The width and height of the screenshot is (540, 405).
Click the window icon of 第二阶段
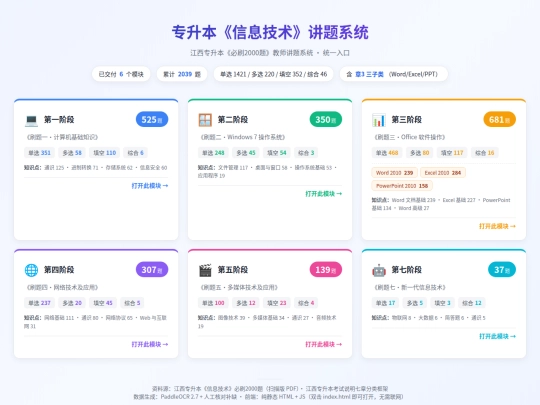(205, 120)
